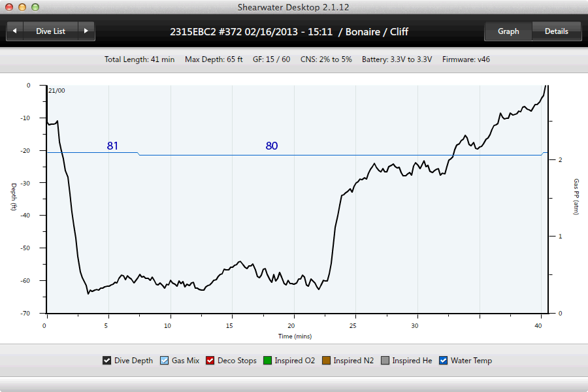Minimize the window with the yellow button

click(22, 7)
